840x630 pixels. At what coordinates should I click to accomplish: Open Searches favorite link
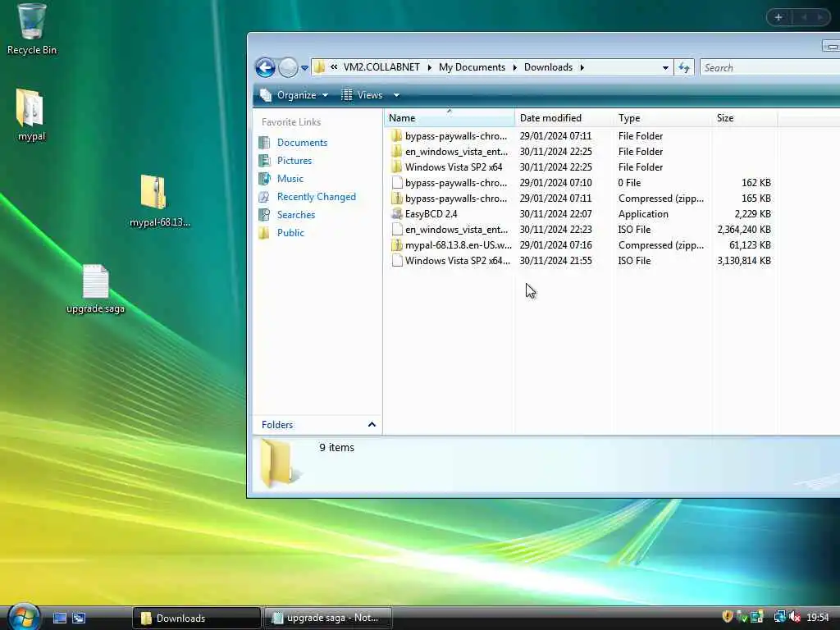pyautogui.click(x=295, y=215)
